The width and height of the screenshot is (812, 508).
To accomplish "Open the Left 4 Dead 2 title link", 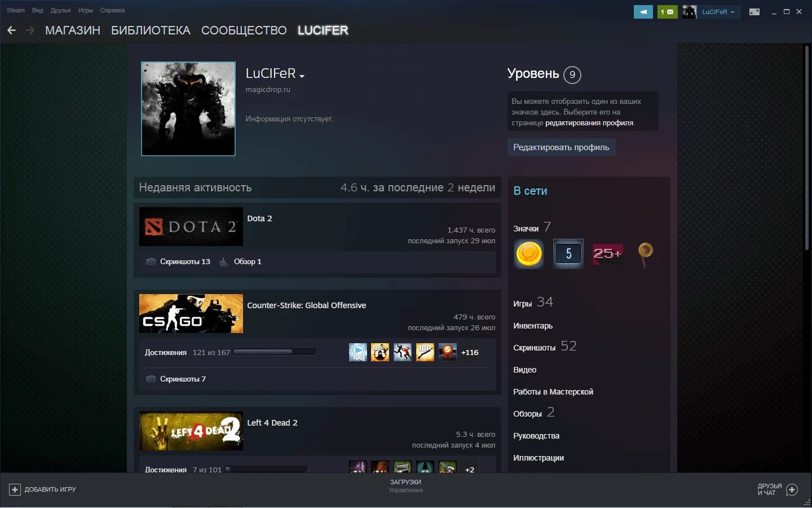I will [x=272, y=423].
